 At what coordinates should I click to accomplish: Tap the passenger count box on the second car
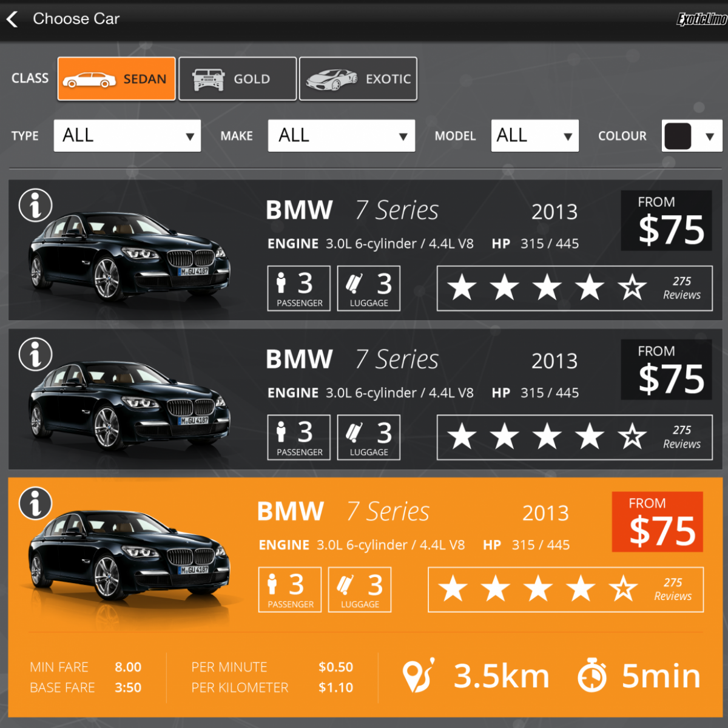(298, 437)
